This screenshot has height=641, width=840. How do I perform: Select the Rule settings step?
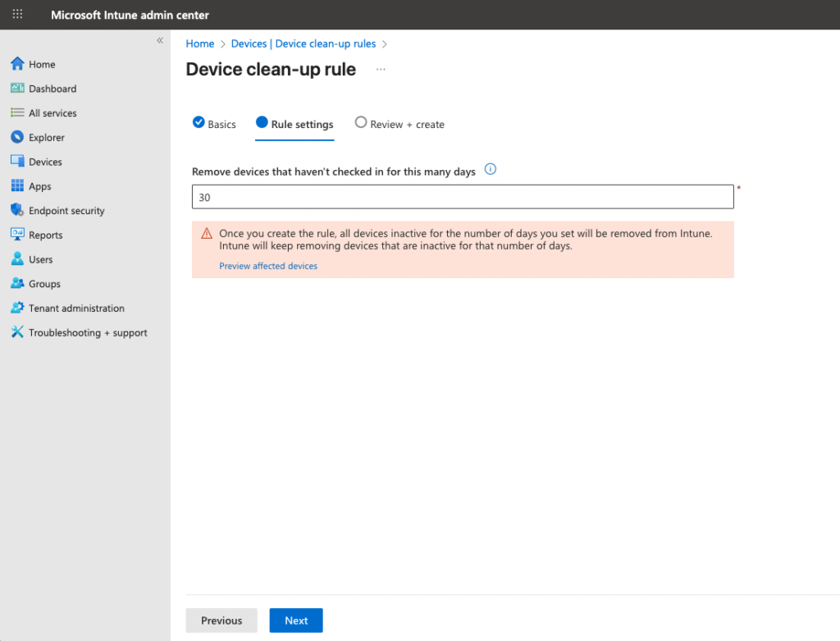click(x=294, y=124)
